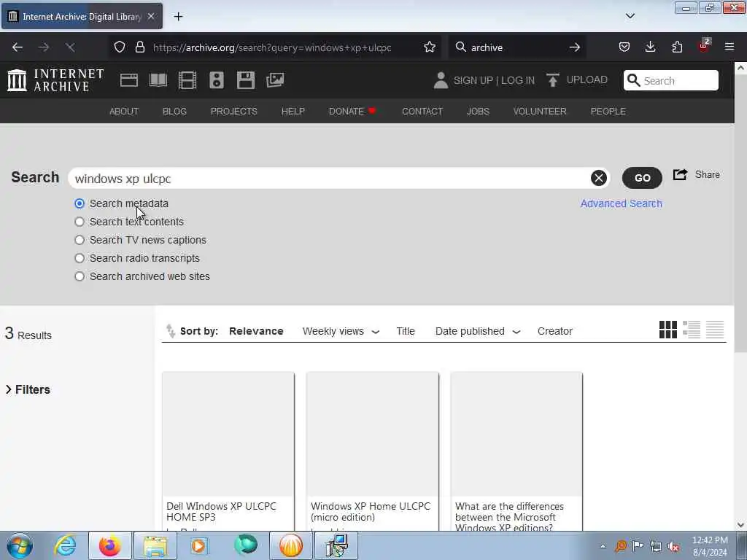747x560 pixels.
Task: Open the ABOUT menu item
Action: click(124, 111)
